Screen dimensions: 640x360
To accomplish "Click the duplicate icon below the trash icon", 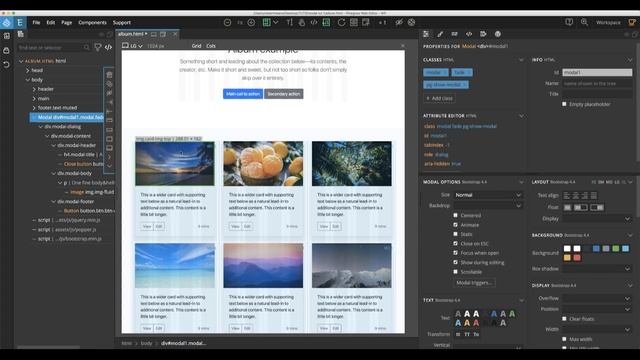I will pos(109,84).
